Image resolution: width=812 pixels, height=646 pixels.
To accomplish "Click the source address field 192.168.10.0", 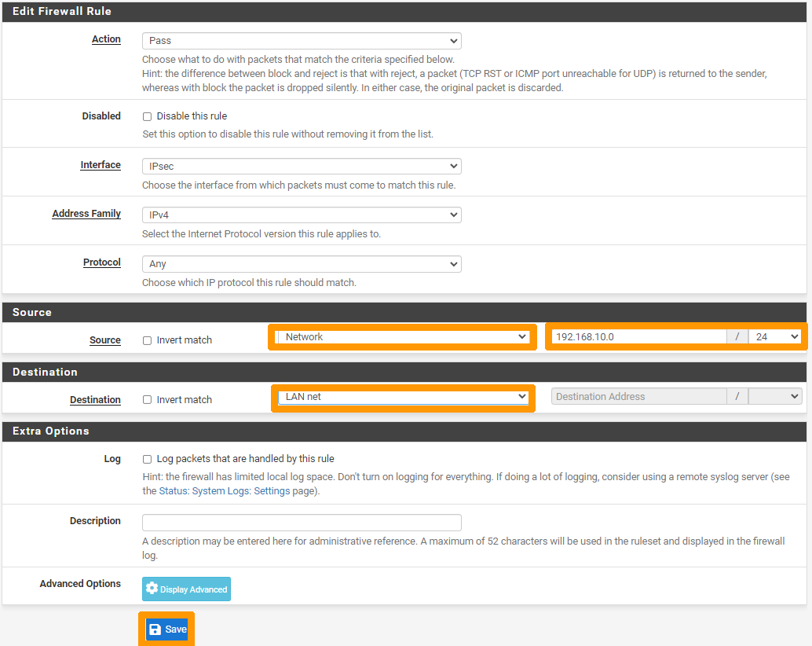I will coord(638,337).
